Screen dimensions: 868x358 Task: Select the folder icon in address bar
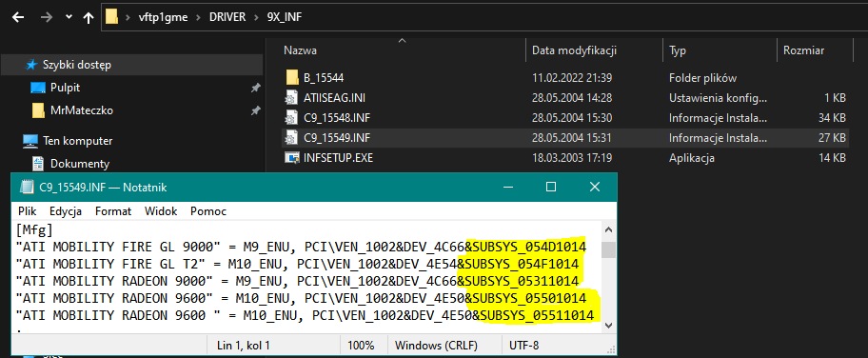pos(111,17)
